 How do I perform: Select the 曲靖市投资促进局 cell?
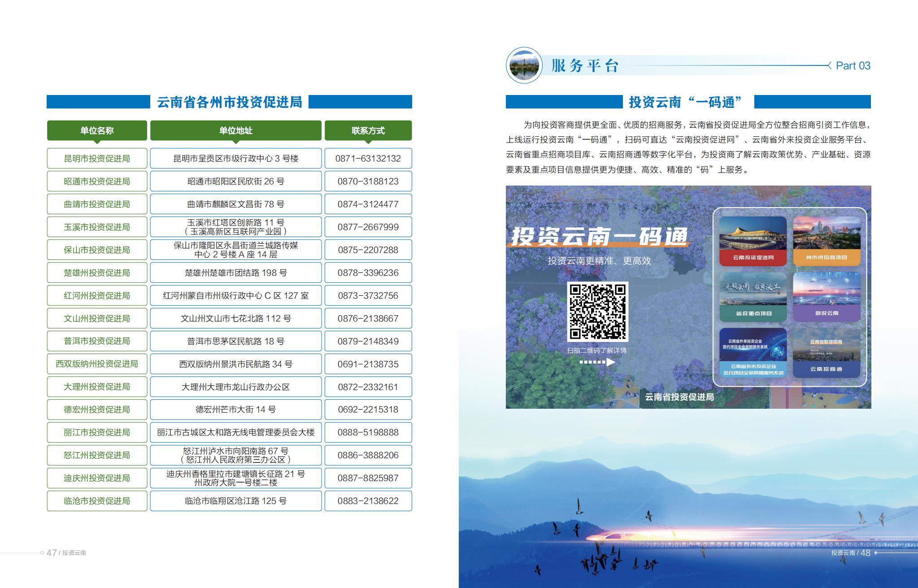point(97,204)
